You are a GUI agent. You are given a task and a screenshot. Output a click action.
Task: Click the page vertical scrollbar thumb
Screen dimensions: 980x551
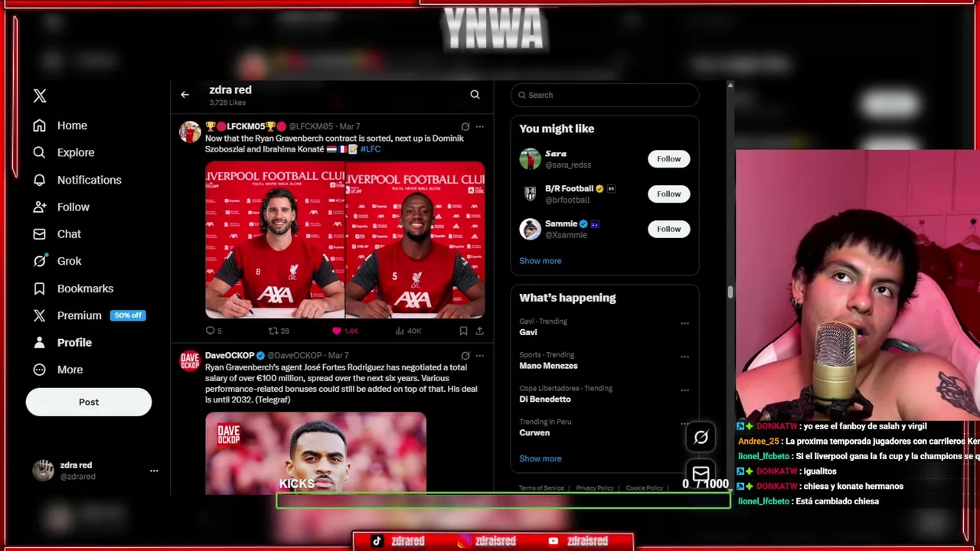pos(730,292)
